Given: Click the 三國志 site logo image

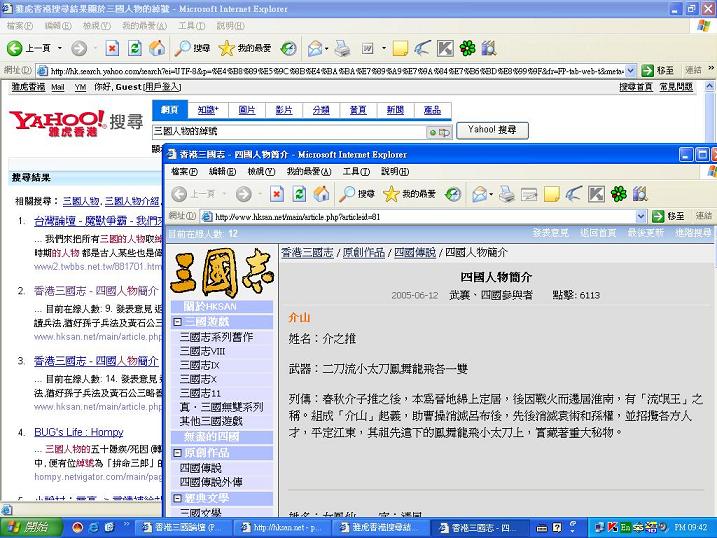Looking at the screenshot, I should coord(222,272).
